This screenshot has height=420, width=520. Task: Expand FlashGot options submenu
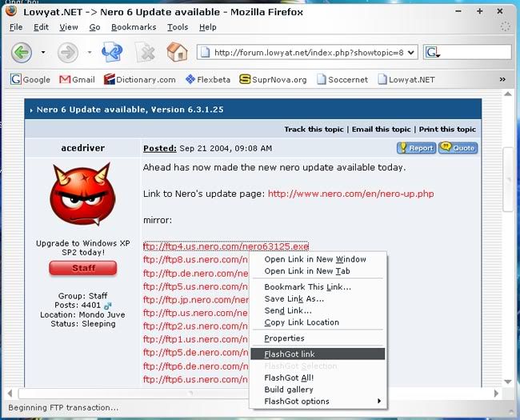tap(318, 402)
